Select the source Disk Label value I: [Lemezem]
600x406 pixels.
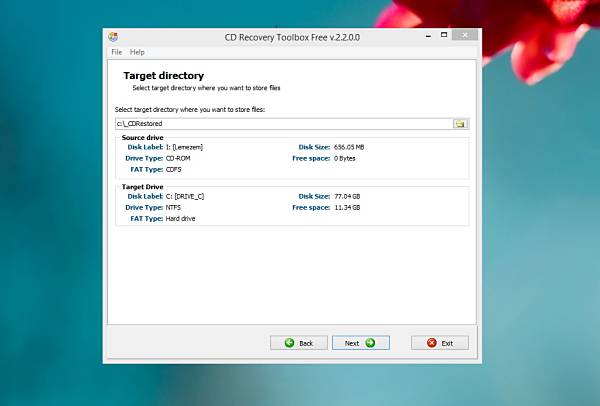[184, 147]
